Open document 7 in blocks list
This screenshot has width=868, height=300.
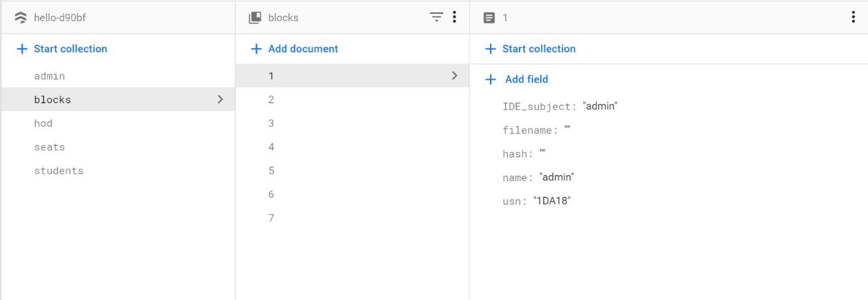pyautogui.click(x=271, y=218)
